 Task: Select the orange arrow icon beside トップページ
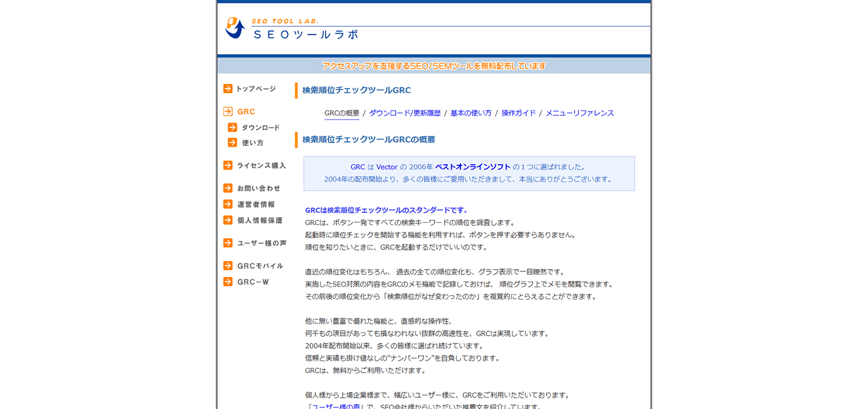click(x=228, y=89)
